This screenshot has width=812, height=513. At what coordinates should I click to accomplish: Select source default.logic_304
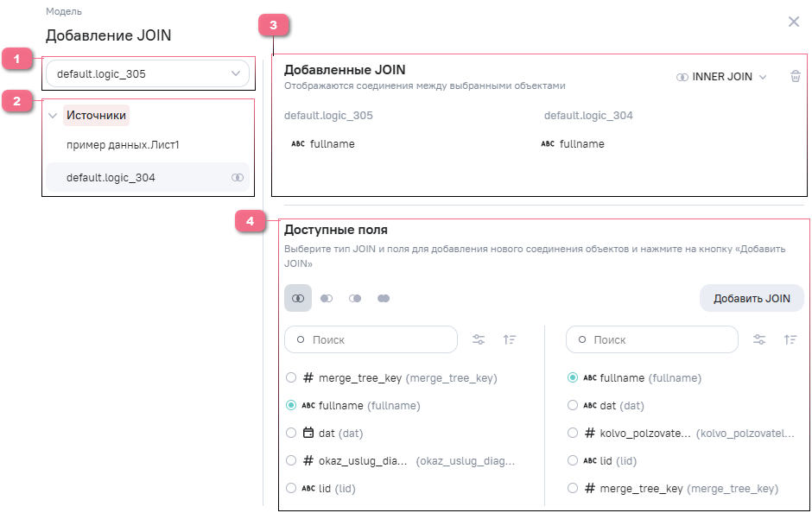pos(148,178)
